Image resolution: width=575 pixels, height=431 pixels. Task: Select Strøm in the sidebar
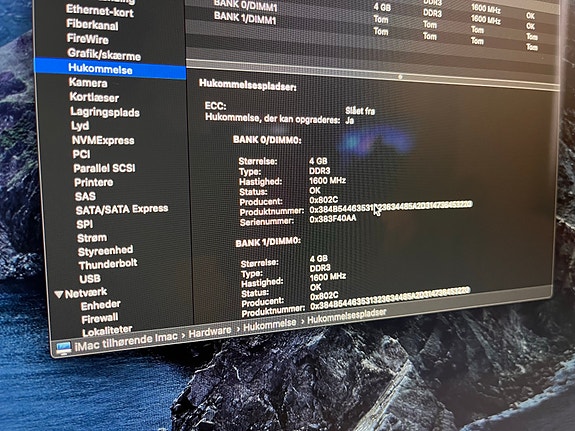92,238
